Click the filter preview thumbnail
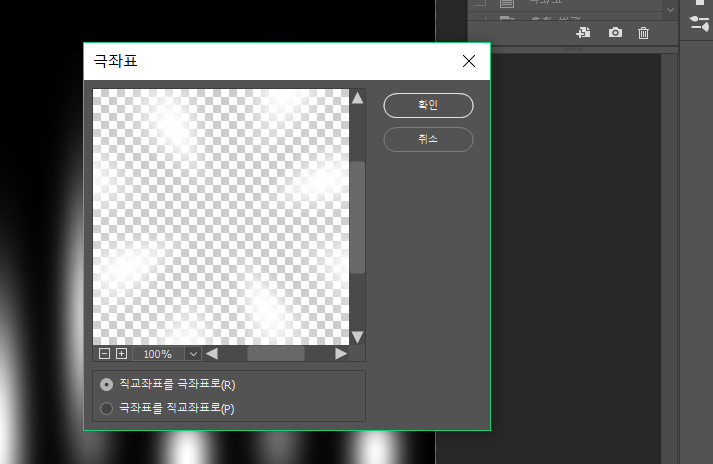Image resolution: width=713 pixels, height=464 pixels. point(221,217)
